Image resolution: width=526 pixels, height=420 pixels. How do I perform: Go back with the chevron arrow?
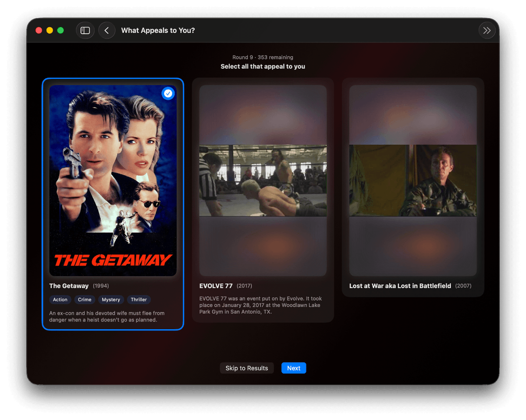click(x=107, y=30)
